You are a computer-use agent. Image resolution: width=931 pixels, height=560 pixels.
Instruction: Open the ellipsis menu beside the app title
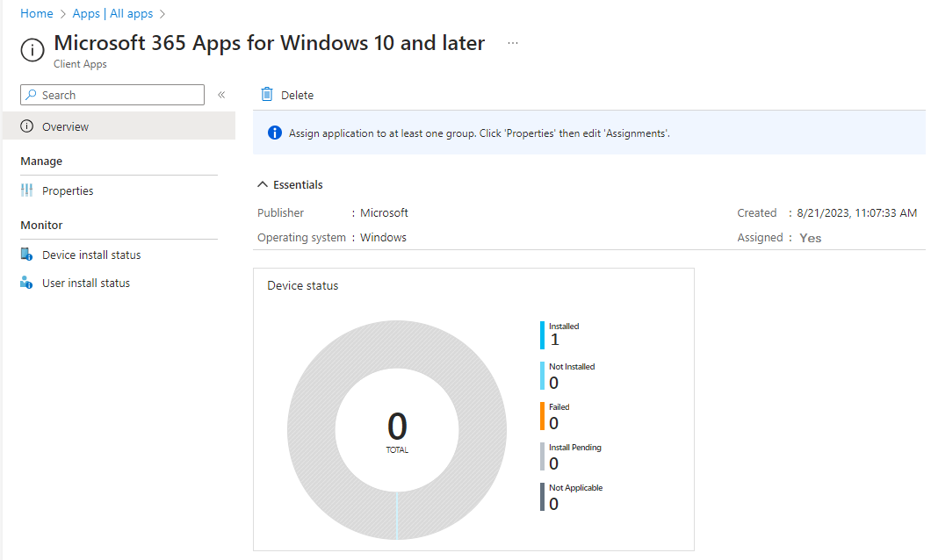512,41
